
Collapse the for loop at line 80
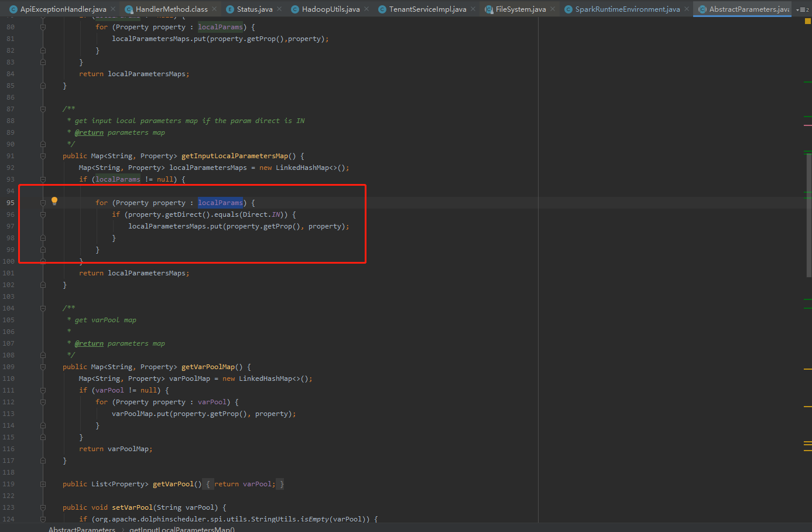[43, 27]
